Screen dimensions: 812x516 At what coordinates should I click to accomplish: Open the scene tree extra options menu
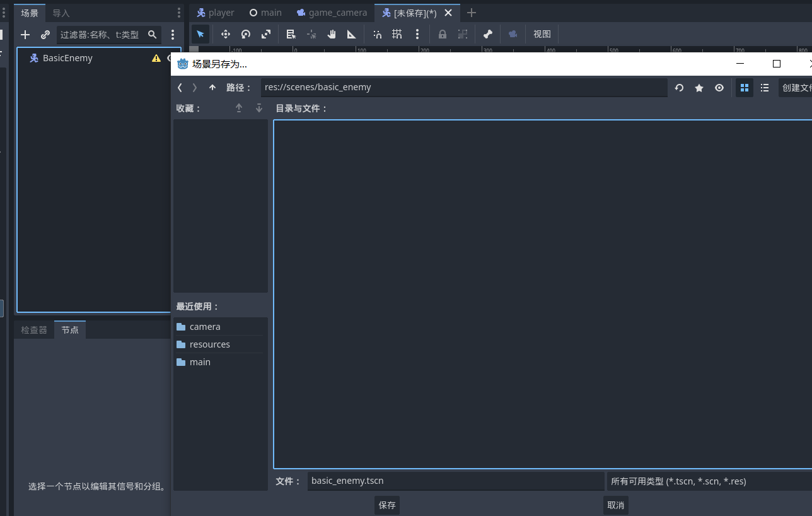(173, 35)
